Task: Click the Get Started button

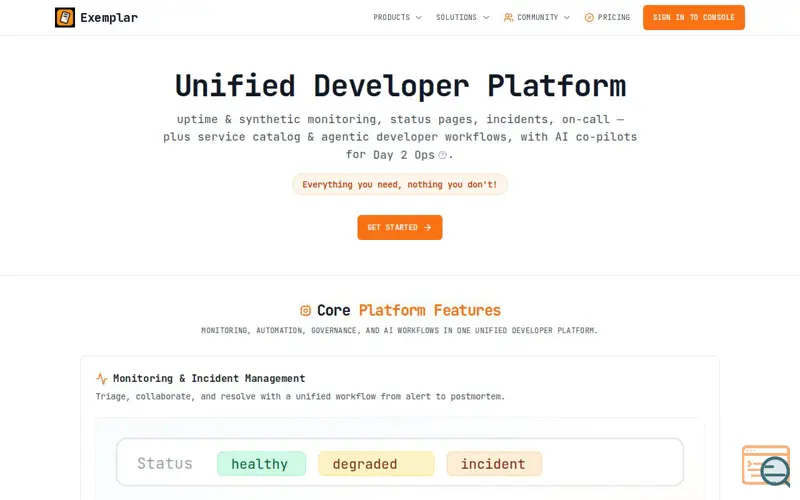Action: (x=399, y=227)
